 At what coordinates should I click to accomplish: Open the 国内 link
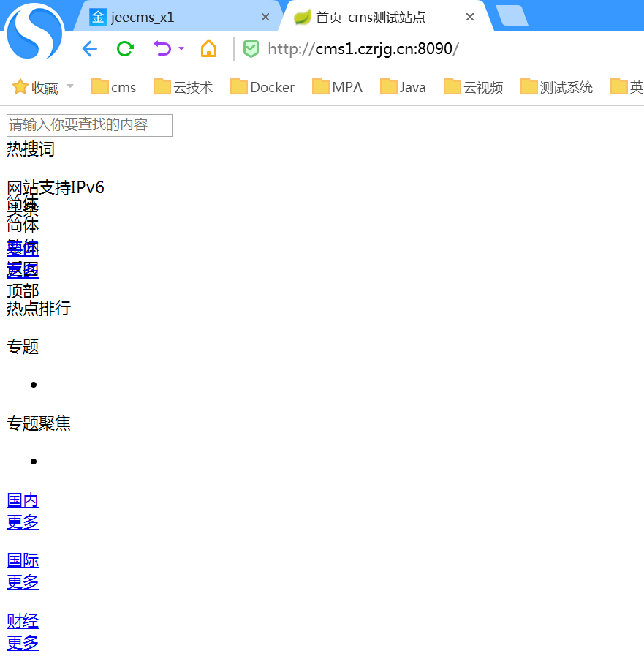click(x=23, y=500)
